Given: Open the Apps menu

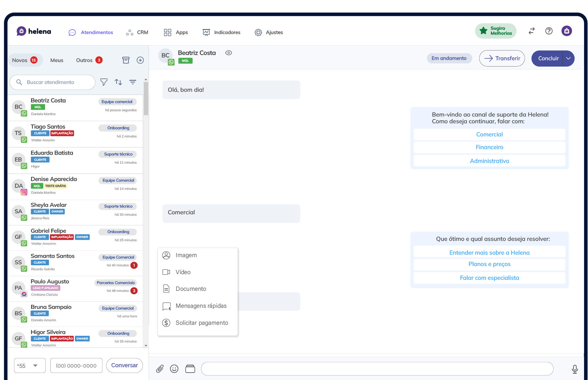Looking at the screenshot, I should click(176, 32).
